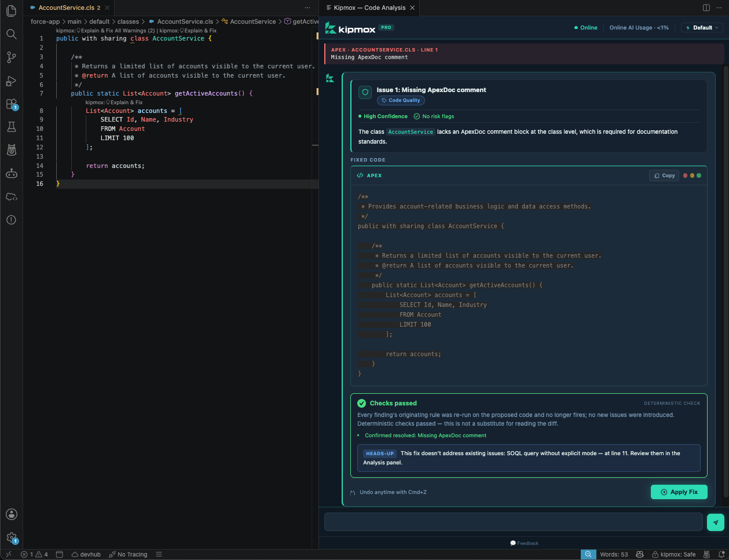This screenshot has width=729, height=560.
Task: Click the yellow dot in code header
Action: (x=692, y=175)
